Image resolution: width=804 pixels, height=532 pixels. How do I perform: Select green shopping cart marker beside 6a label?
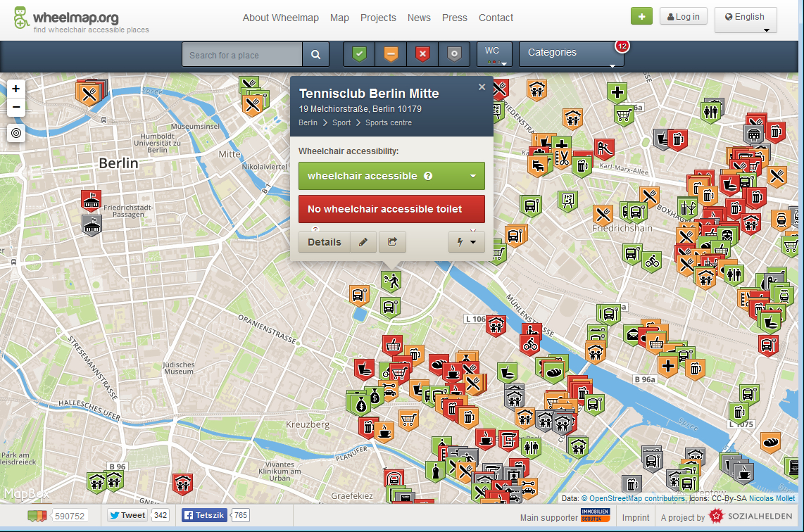[x=624, y=115]
